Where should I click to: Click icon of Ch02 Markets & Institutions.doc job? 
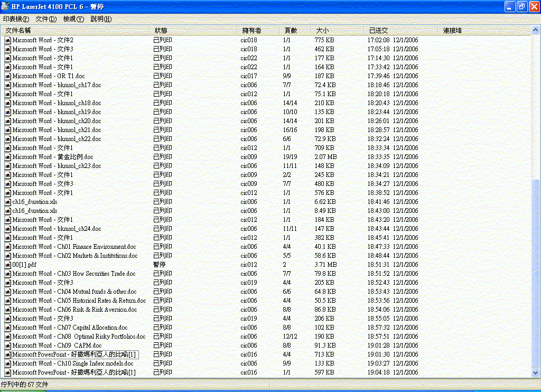7,256
